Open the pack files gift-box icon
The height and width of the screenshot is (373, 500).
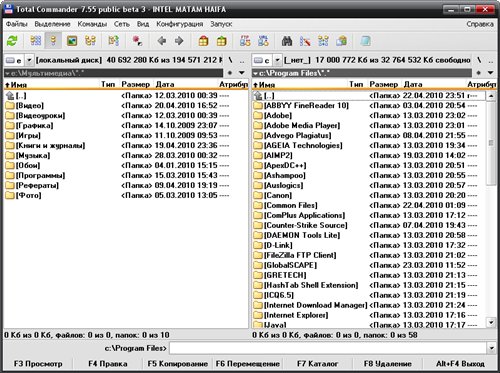(203, 41)
